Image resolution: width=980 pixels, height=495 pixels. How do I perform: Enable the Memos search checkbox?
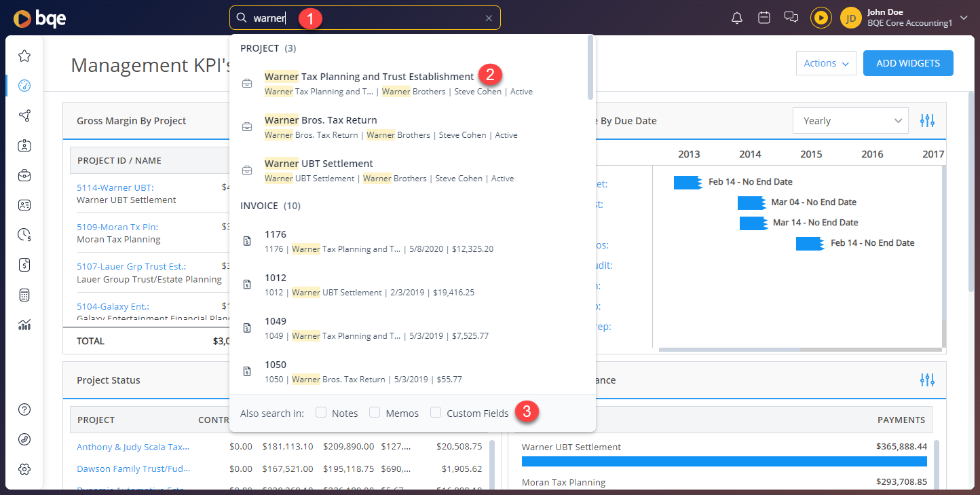[375, 412]
